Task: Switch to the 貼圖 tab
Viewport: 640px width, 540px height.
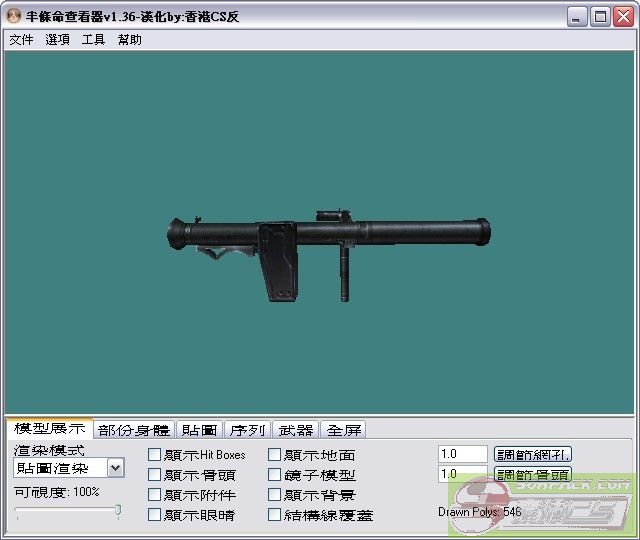Action: 198,430
